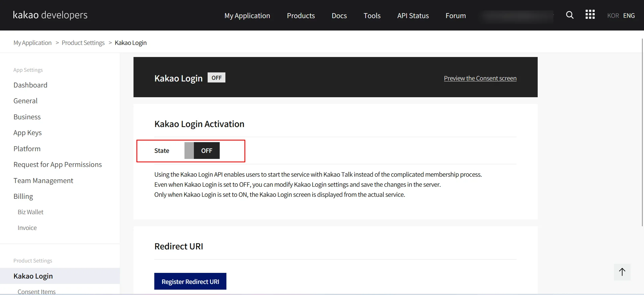Click the Product Settings sidebar label

point(33,260)
